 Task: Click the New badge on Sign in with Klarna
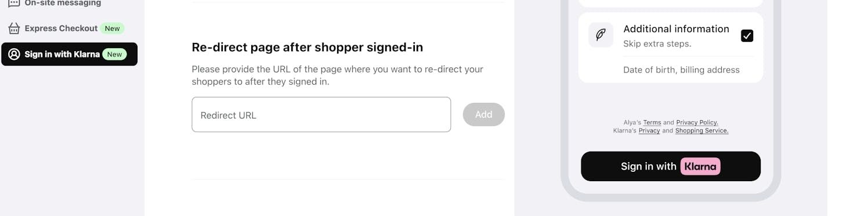pos(114,54)
